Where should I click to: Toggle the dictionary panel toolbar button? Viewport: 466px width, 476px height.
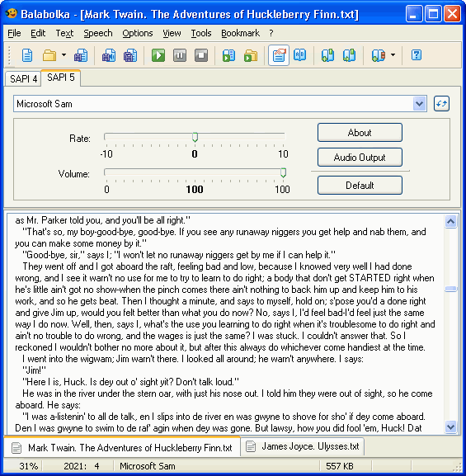300,55
